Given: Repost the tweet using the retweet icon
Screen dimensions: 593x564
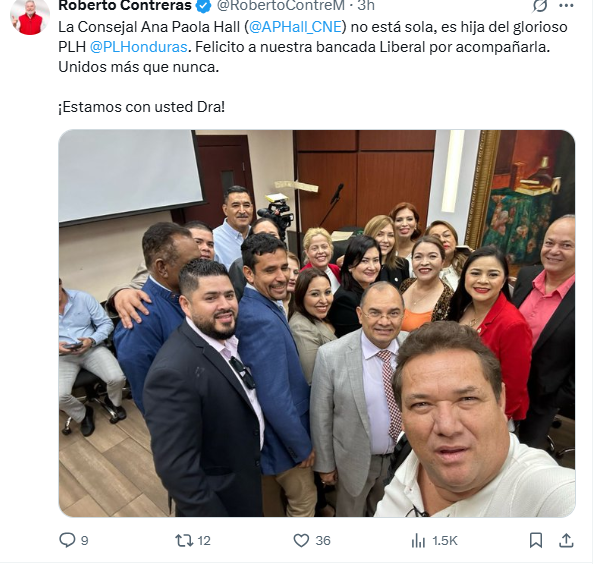Looking at the screenshot, I should pos(184,540).
